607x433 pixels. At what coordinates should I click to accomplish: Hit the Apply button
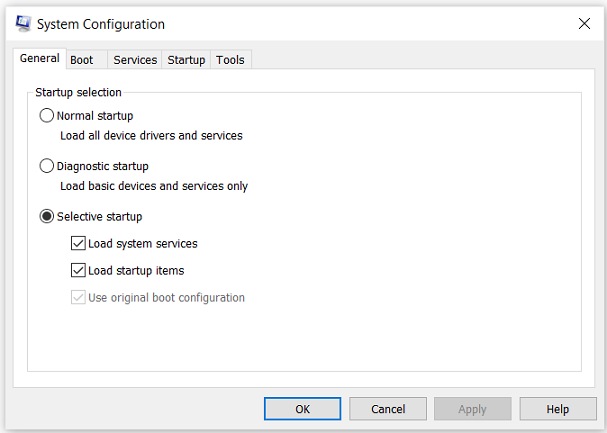click(472, 409)
